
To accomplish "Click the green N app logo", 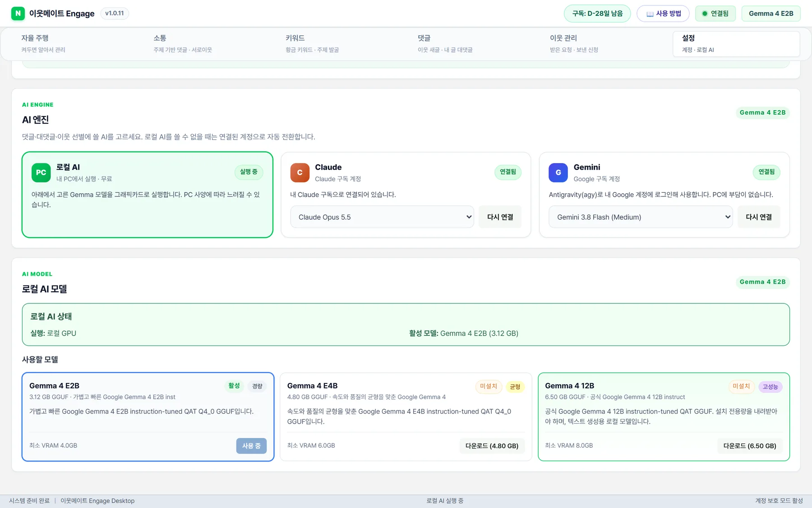I will [18, 14].
